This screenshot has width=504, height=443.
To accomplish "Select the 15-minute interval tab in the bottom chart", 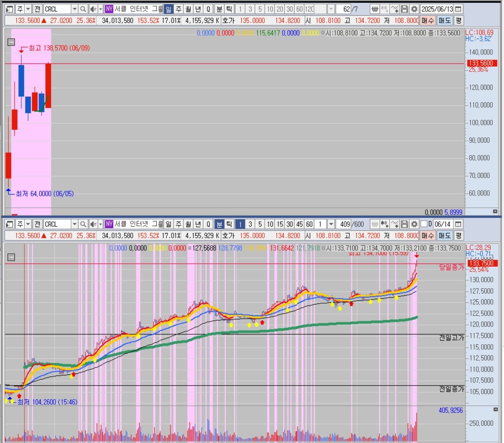I will (x=280, y=224).
